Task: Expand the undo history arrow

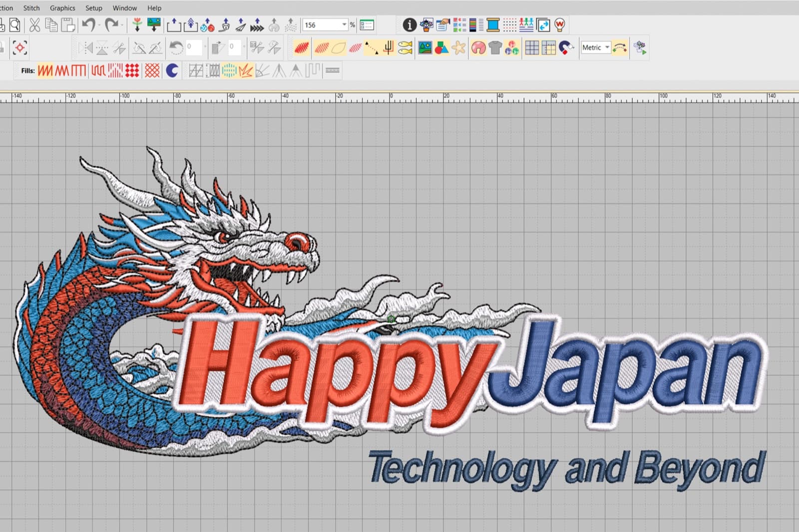Action: 99,25
